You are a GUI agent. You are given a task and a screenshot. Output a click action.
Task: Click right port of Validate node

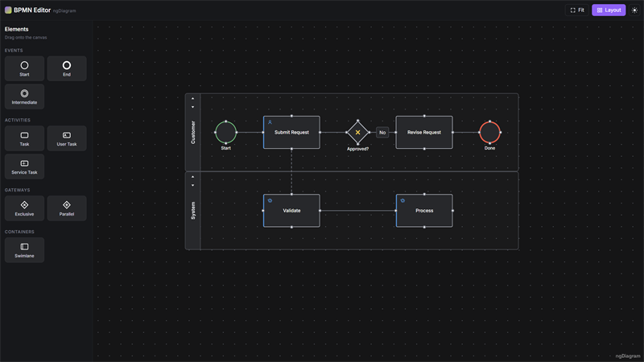pos(320,211)
